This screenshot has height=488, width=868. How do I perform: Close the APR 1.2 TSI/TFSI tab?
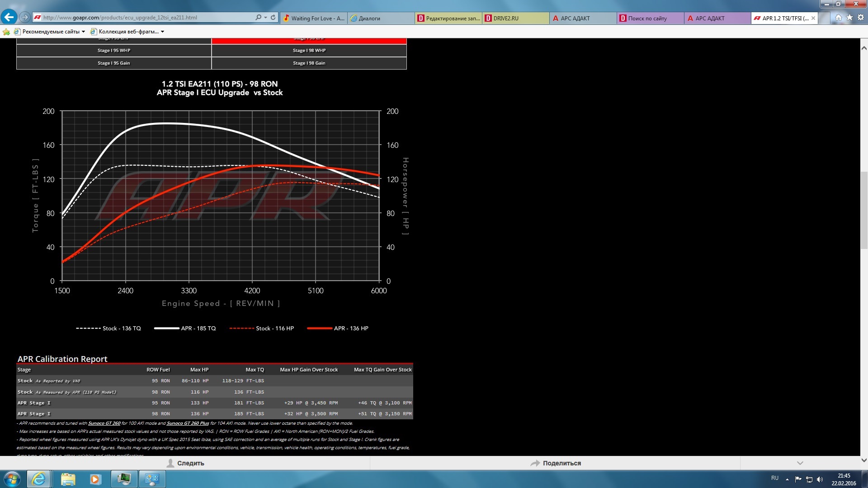point(813,18)
